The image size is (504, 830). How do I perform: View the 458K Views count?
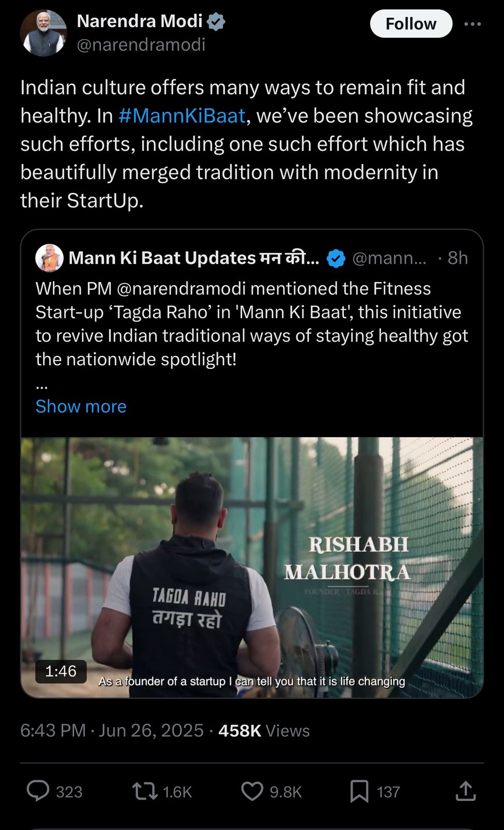point(263,730)
